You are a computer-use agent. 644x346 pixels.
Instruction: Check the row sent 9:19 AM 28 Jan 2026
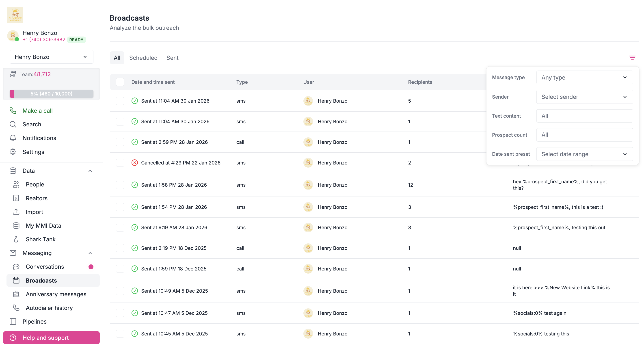[x=120, y=227]
